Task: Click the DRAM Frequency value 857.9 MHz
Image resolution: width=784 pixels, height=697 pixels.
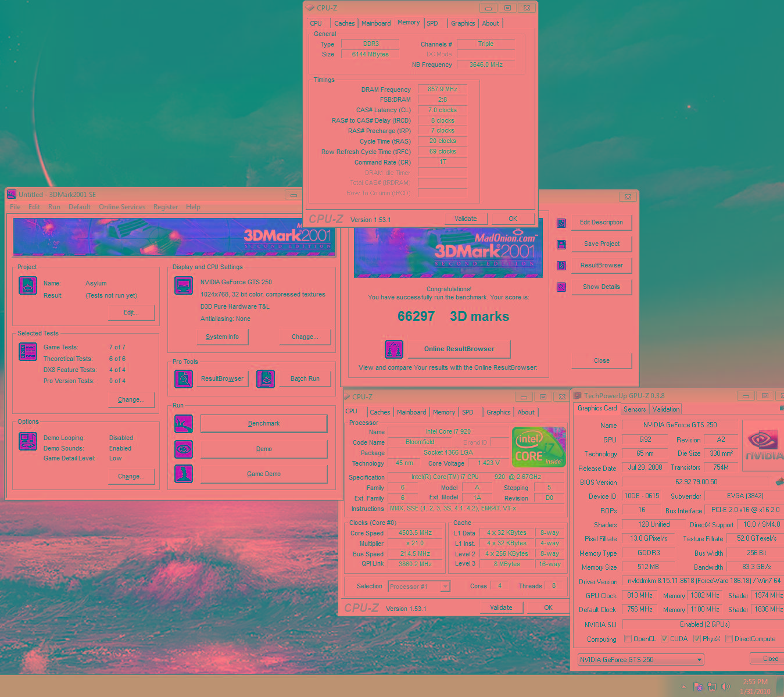Action: 442,90
